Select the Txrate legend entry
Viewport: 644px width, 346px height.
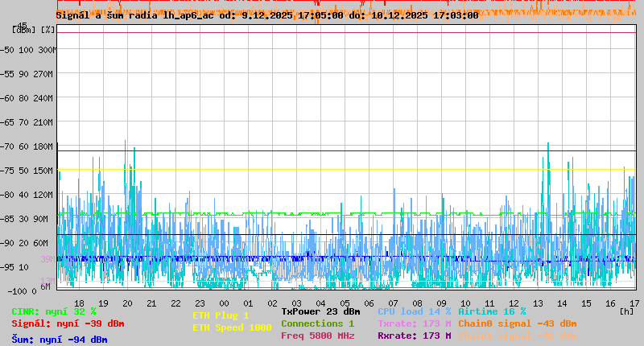coord(415,323)
